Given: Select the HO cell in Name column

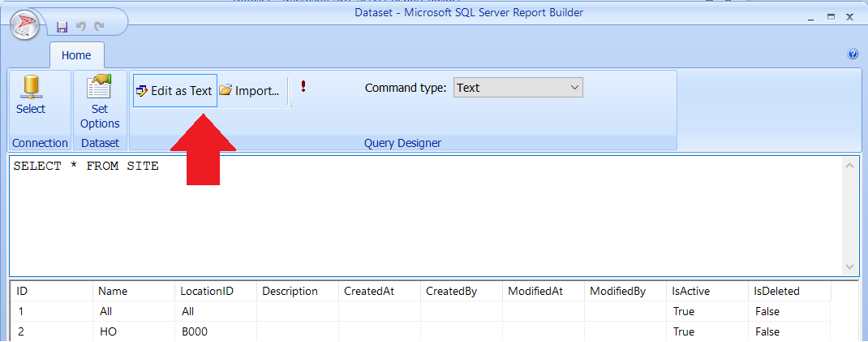Looking at the screenshot, I should point(109,331).
